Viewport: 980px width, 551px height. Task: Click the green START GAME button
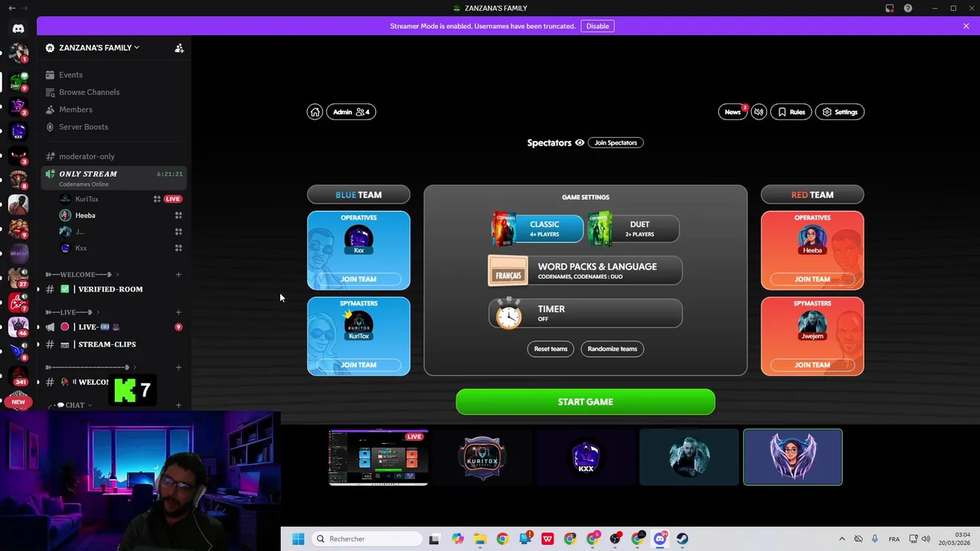point(586,402)
